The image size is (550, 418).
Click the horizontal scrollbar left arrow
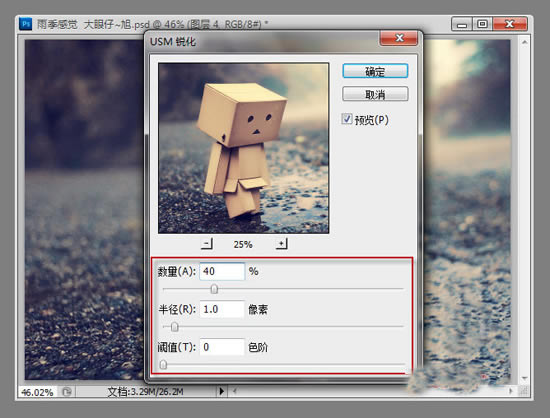pos(235,391)
